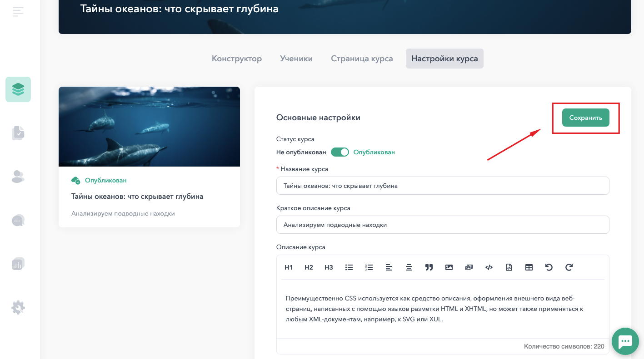Click the cloud published icon on the course card
This screenshot has width=644, height=359.
click(x=76, y=180)
